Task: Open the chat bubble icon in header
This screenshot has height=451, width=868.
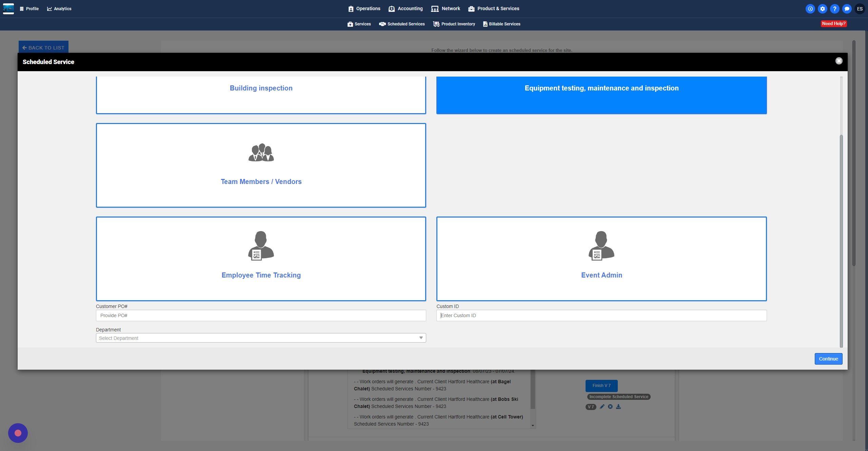Action: (847, 9)
